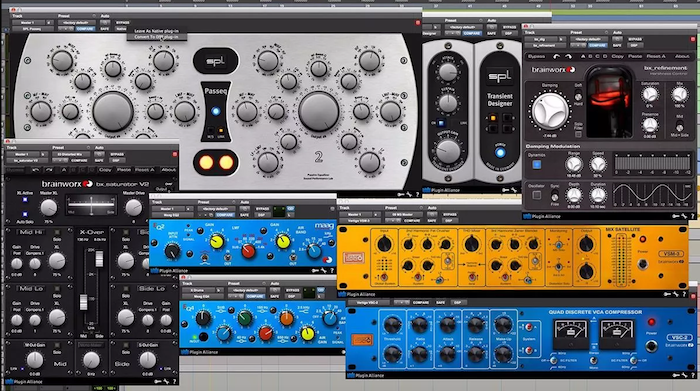This screenshot has height=391, width=700.
Task: Click the Master XL knob in bx_saturator V2
Action: 49,208
